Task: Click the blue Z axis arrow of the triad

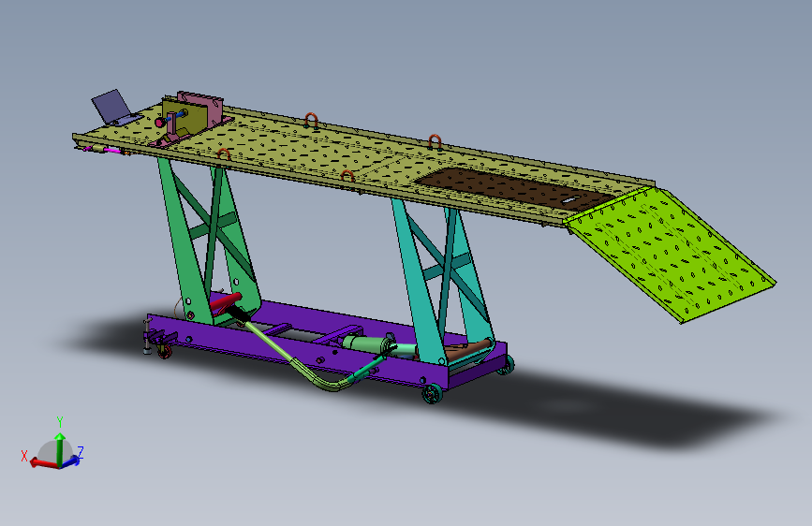Action: 71,460
